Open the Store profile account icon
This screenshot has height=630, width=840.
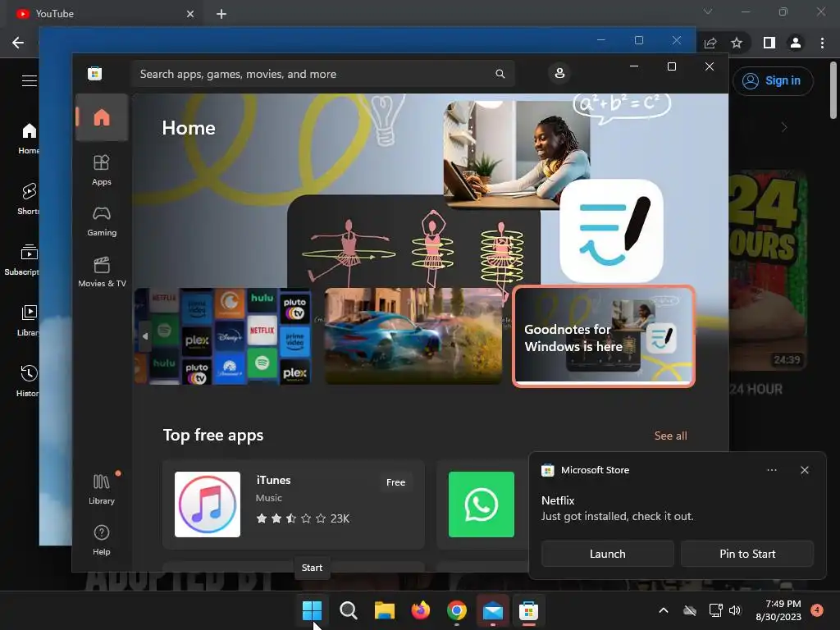[559, 73]
